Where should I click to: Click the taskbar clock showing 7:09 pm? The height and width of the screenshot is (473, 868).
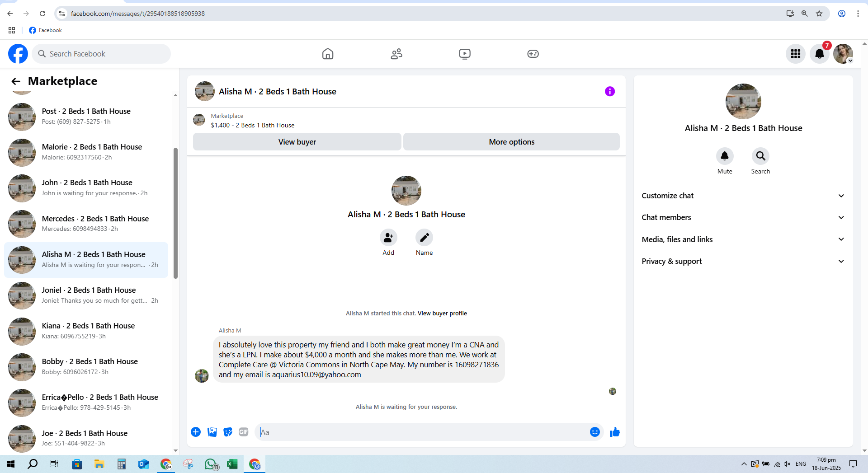pos(826,464)
